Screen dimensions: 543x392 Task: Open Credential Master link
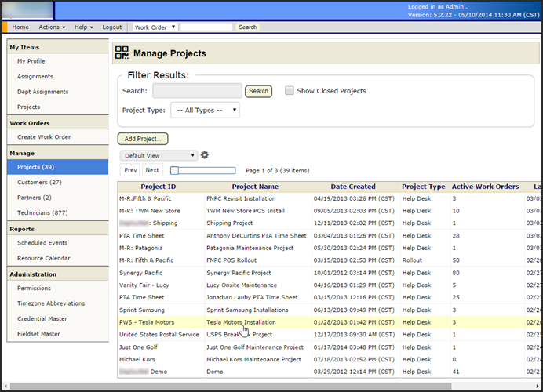(42, 318)
